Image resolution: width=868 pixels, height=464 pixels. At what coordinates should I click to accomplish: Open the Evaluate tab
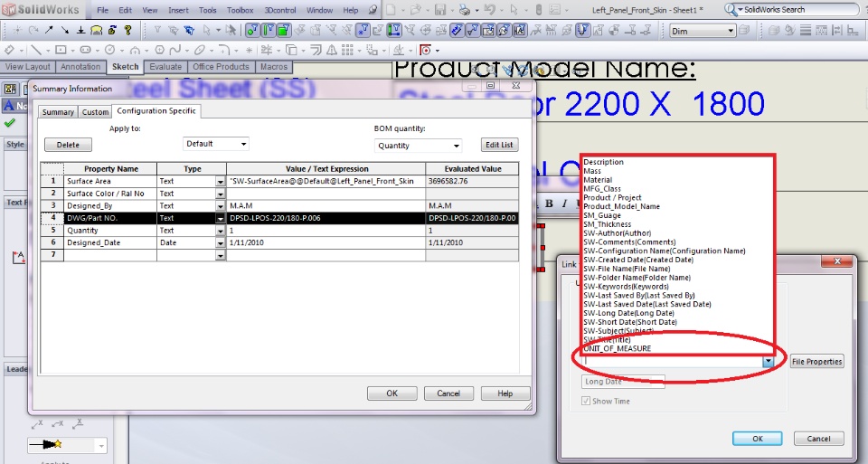tap(165, 66)
